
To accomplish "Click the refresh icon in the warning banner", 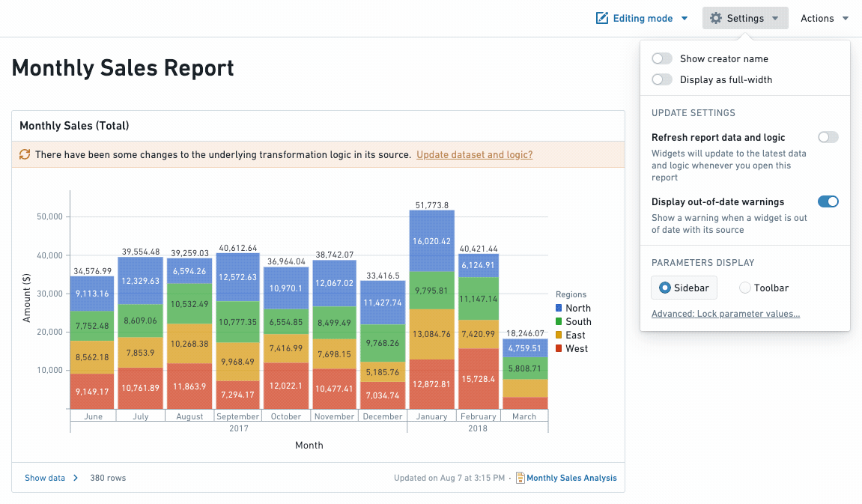I will tap(25, 154).
